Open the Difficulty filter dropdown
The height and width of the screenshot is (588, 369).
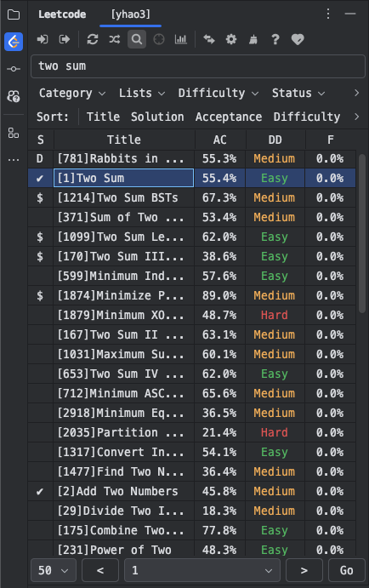click(x=218, y=93)
